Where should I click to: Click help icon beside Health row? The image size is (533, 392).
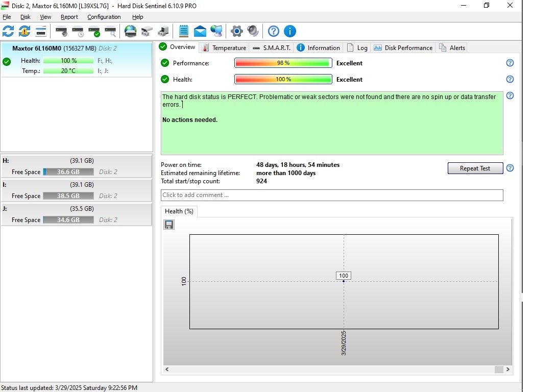click(x=510, y=79)
